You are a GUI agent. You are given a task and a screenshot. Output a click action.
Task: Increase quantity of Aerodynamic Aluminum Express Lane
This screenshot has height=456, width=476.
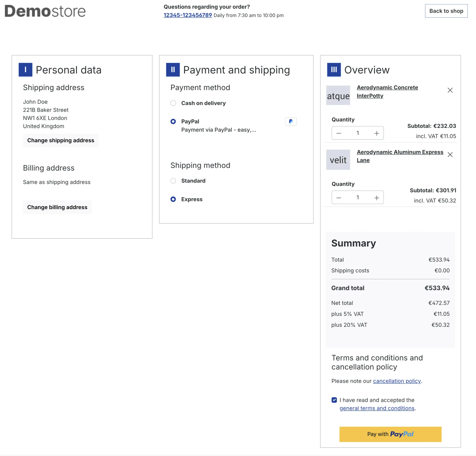[377, 197]
